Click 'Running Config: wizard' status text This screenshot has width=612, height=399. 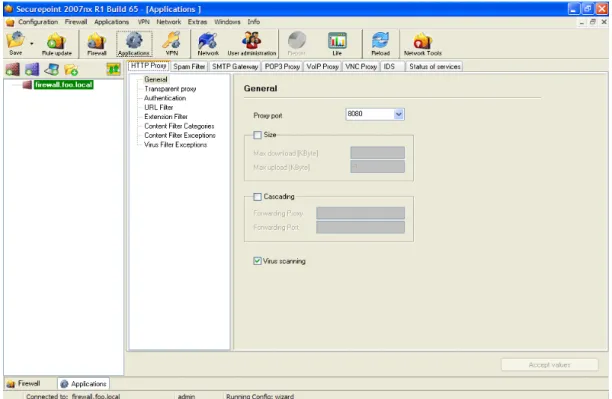(260, 396)
